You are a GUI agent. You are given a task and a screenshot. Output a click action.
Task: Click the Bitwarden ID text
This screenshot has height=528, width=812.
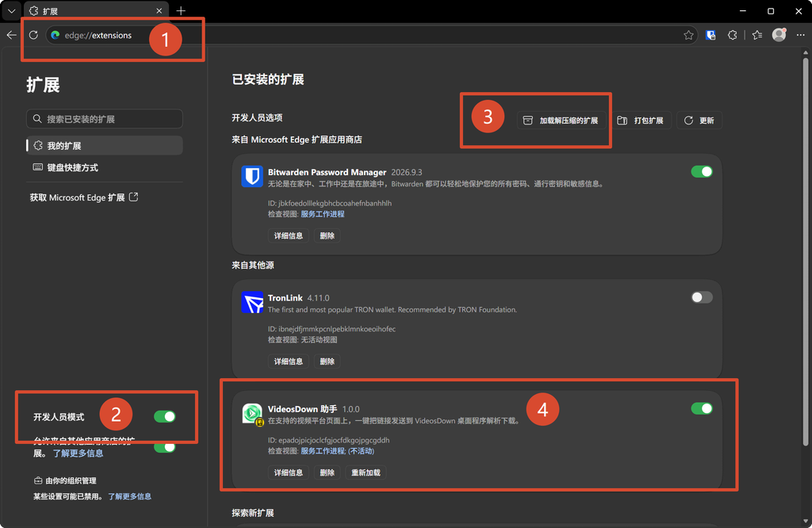pos(330,204)
